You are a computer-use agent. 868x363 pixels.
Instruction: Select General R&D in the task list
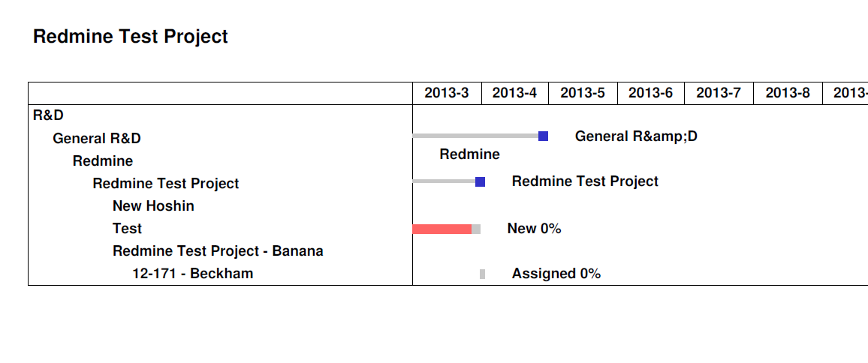point(96,138)
